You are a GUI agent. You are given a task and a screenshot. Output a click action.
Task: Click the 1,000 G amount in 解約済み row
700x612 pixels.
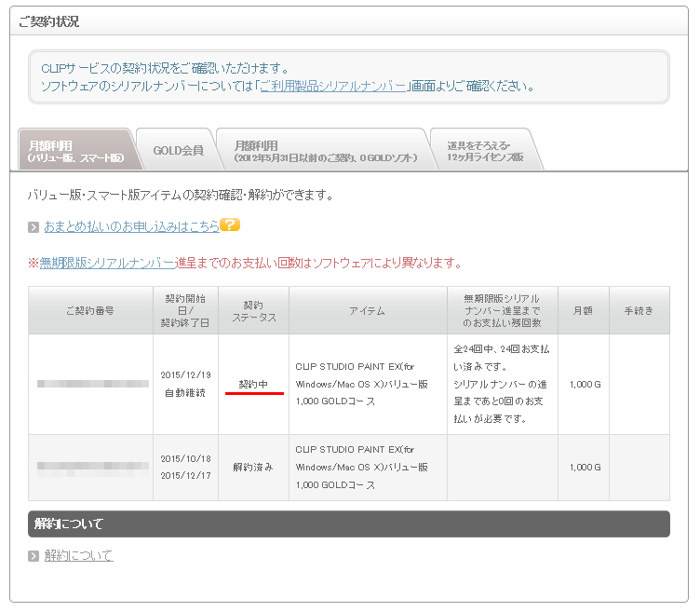586,468
